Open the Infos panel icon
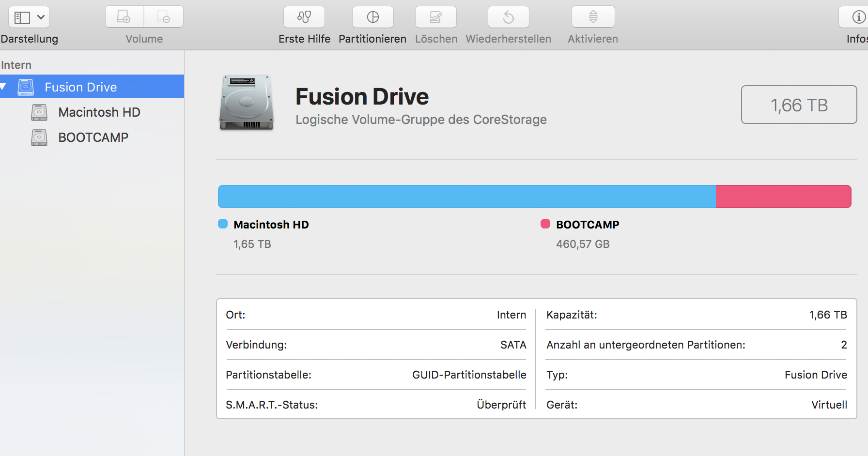This screenshot has width=868, height=456. click(x=858, y=17)
